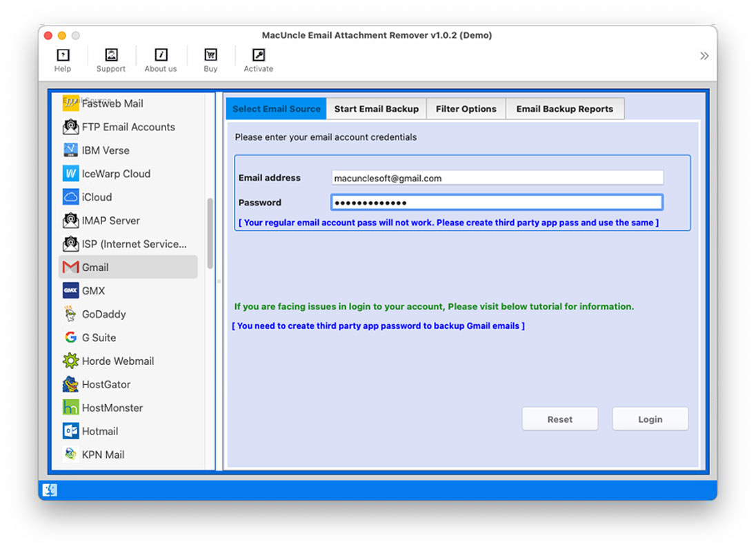The width and height of the screenshot is (756, 551).
Task: Click the Activate toolbar icon
Action: click(x=258, y=59)
